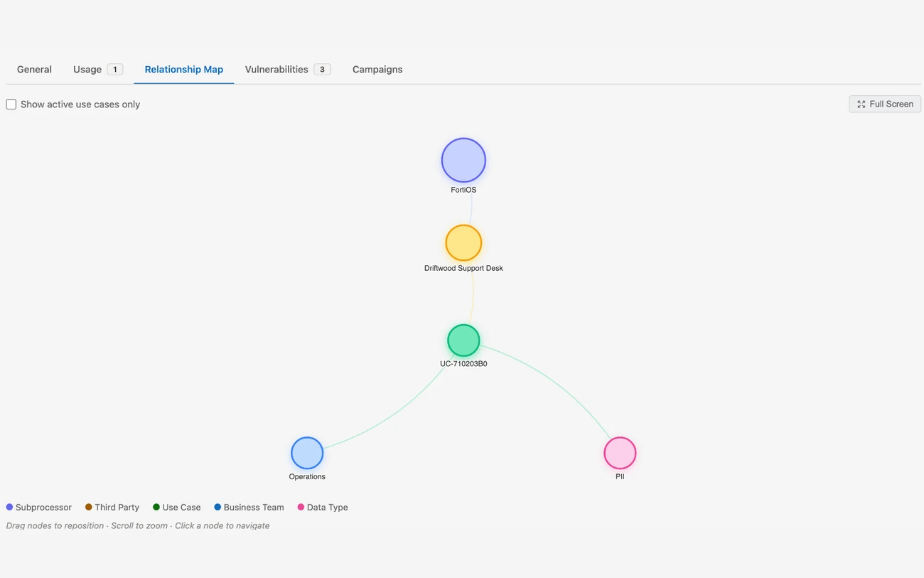This screenshot has width=924, height=578.
Task: Click the 'FortiOS' node label text
Action: (x=463, y=190)
